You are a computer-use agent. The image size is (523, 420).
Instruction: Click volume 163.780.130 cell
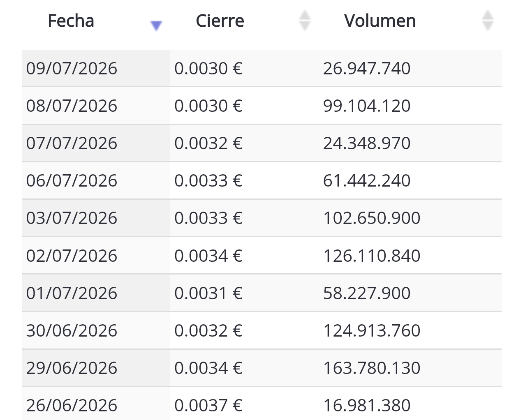410,368
